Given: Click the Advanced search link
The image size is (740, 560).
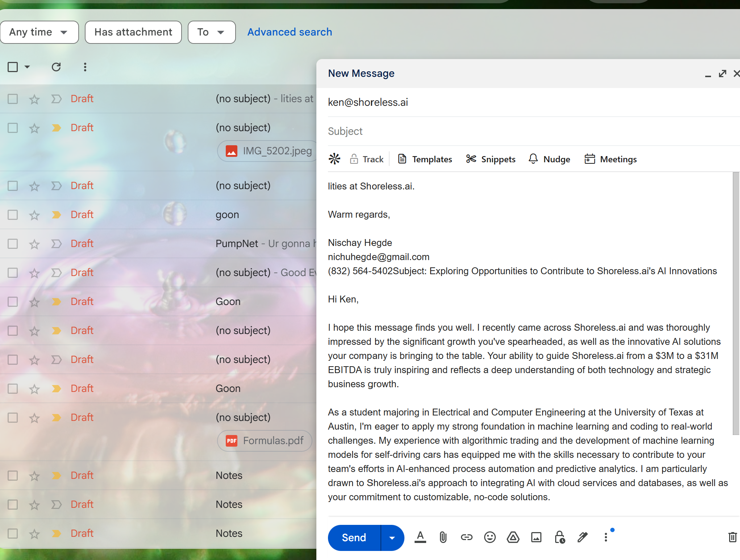Looking at the screenshot, I should (290, 32).
